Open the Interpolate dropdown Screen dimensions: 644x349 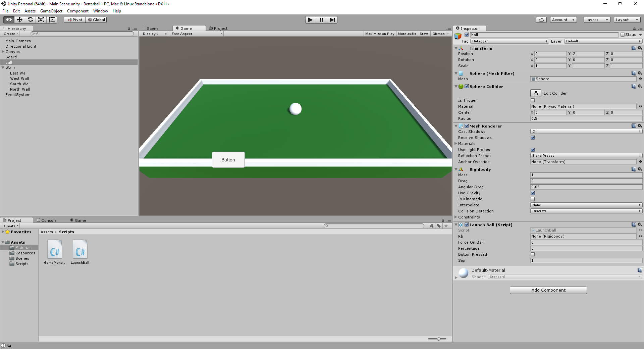pyautogui.click(x=586, y=205)
